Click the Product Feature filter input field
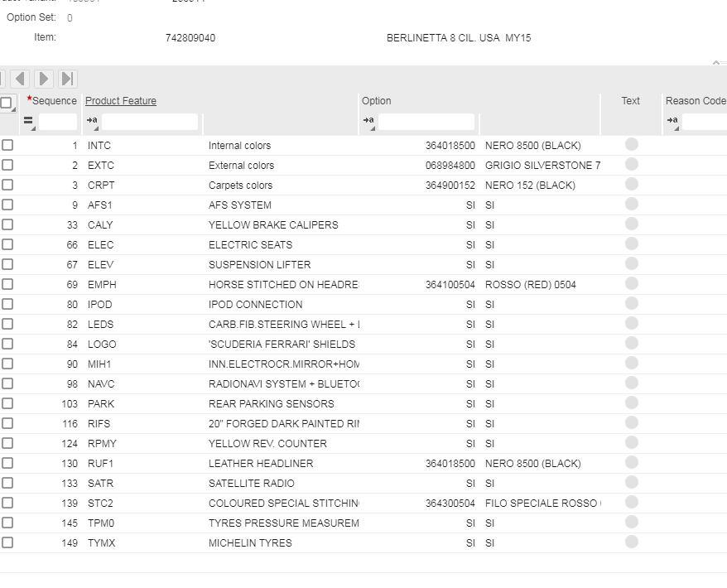This screenshot has width=727, height=588. pos(149,123)
